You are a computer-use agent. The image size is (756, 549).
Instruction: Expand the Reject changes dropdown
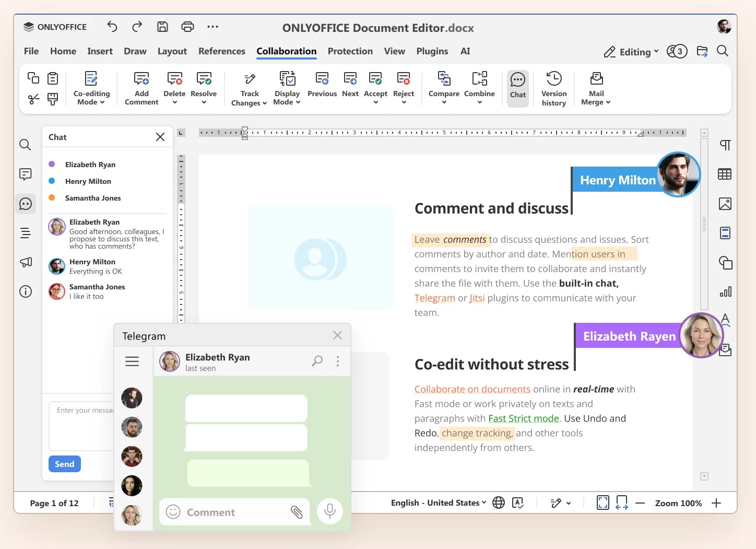(x=404, y=102)
